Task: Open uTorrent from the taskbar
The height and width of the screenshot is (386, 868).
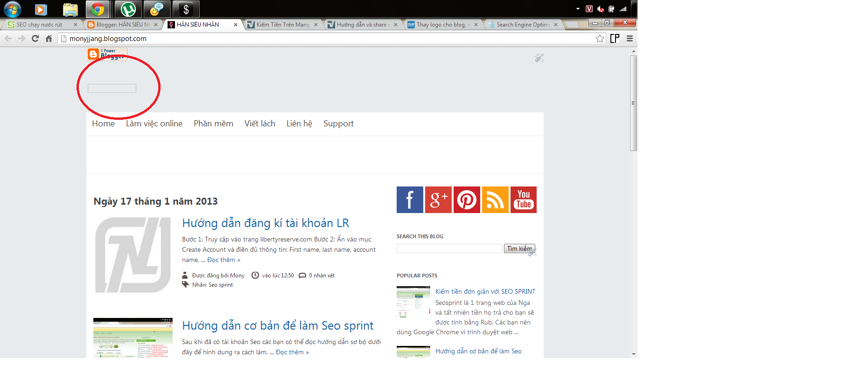Action: 128,9
